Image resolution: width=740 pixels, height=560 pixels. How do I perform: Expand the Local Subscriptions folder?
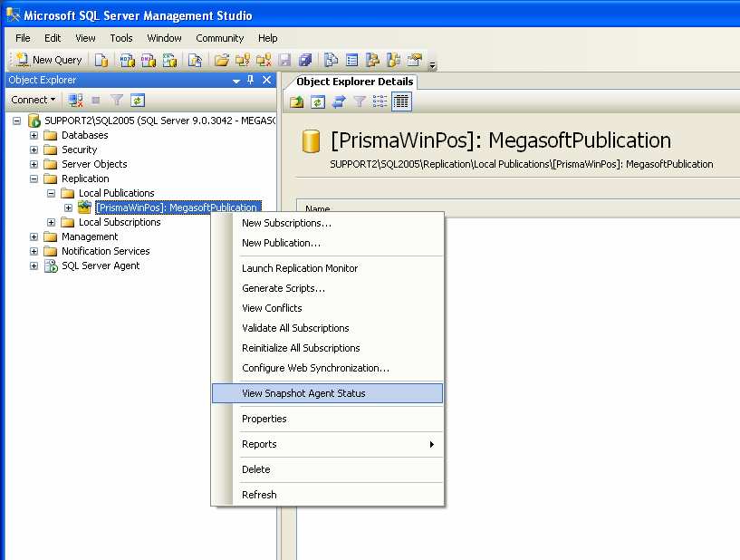(51, 222)
